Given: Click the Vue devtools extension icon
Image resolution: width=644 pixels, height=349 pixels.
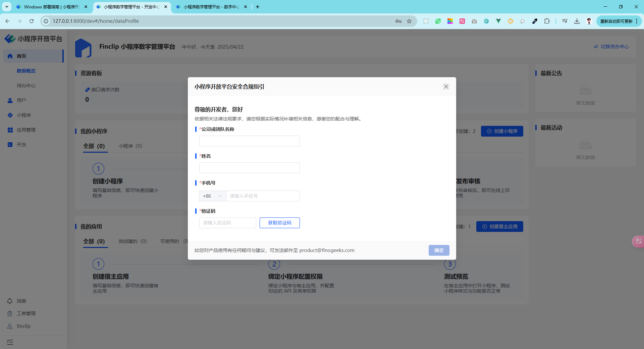Looking at the screenshot, I should [498, 21].
